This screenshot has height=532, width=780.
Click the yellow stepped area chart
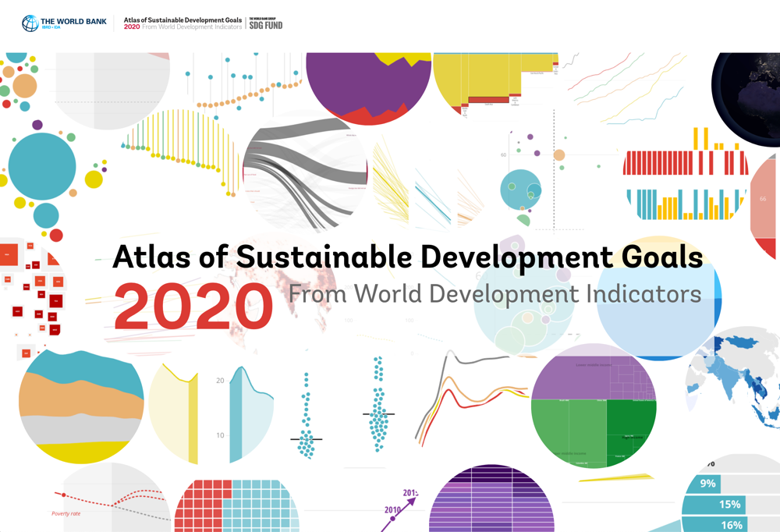495,82
